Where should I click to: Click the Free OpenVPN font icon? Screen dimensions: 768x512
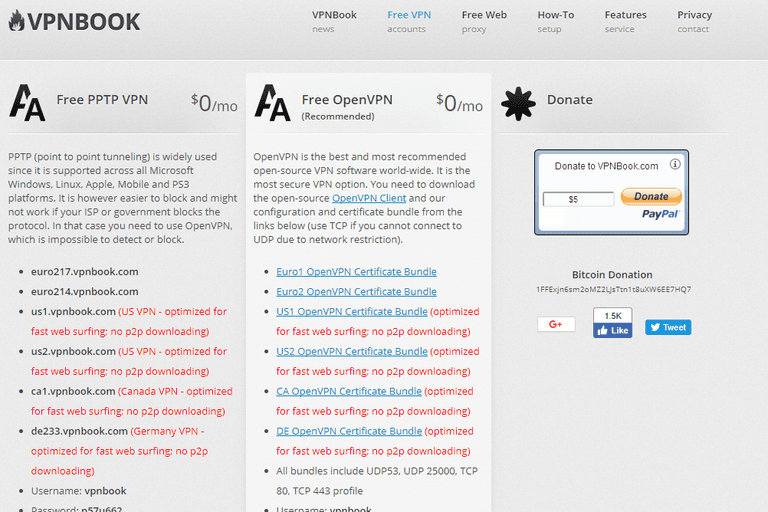pos(272,102)
